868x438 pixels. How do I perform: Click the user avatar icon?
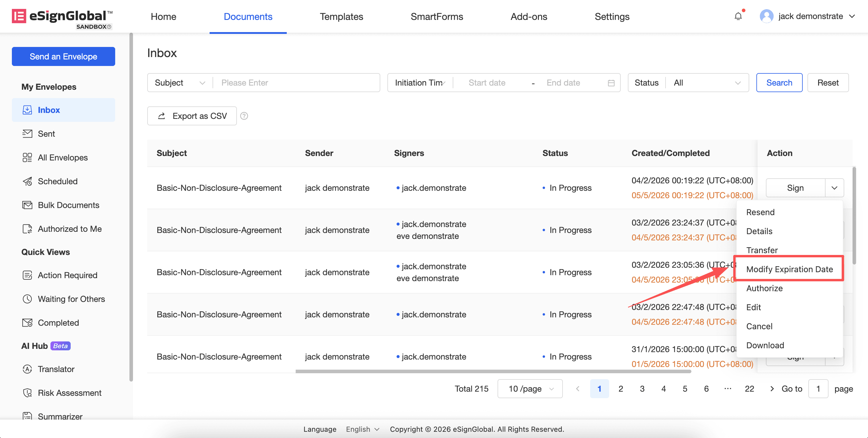coord(766,16)
